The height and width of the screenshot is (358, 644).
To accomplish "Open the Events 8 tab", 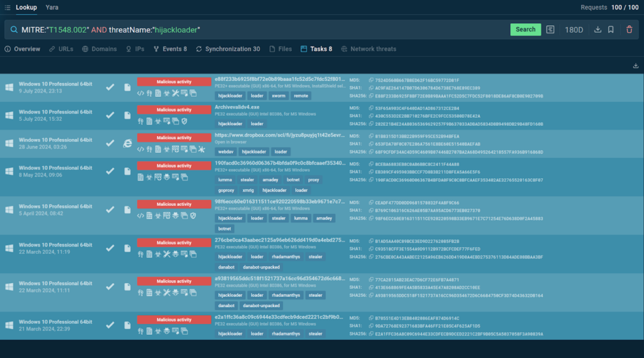I will (170, 49).
